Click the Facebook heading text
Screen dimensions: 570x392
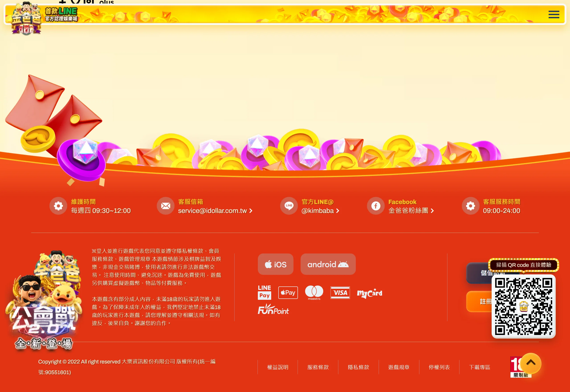tap(402, 202)
